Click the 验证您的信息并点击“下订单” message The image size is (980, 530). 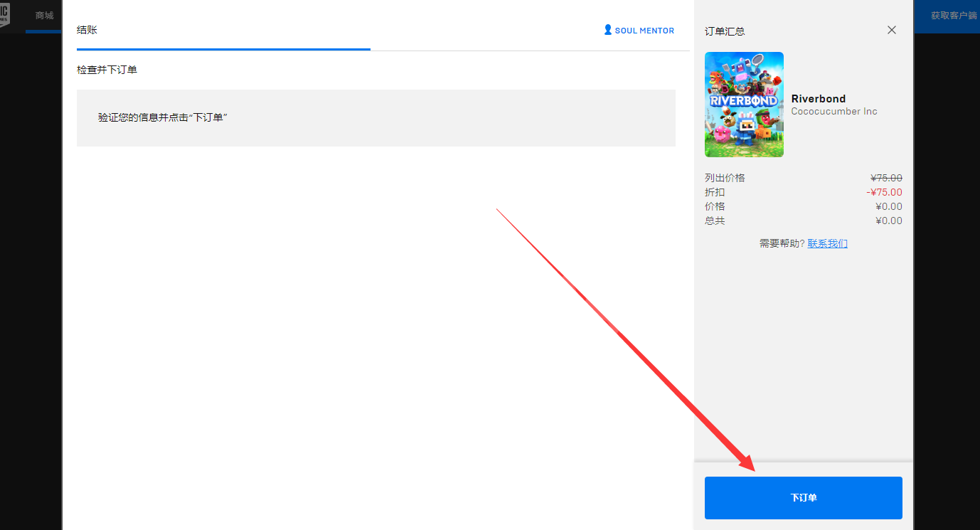pyautogui.click(x=163, y=117)
